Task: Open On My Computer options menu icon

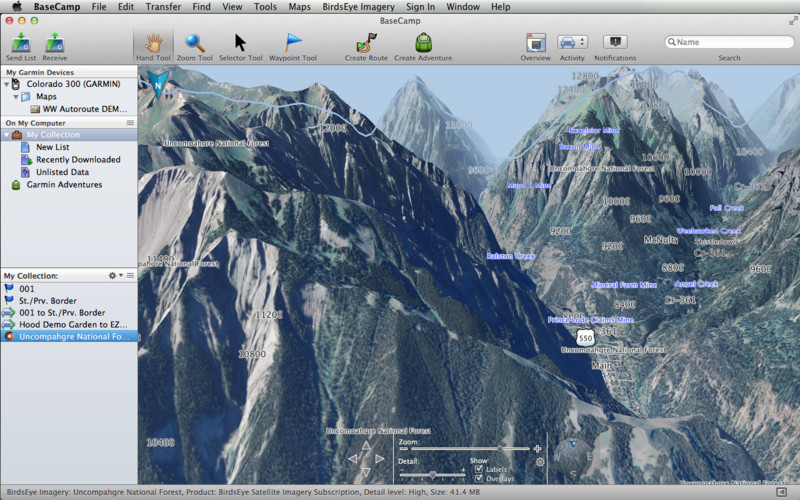Action: click(130, 123)
